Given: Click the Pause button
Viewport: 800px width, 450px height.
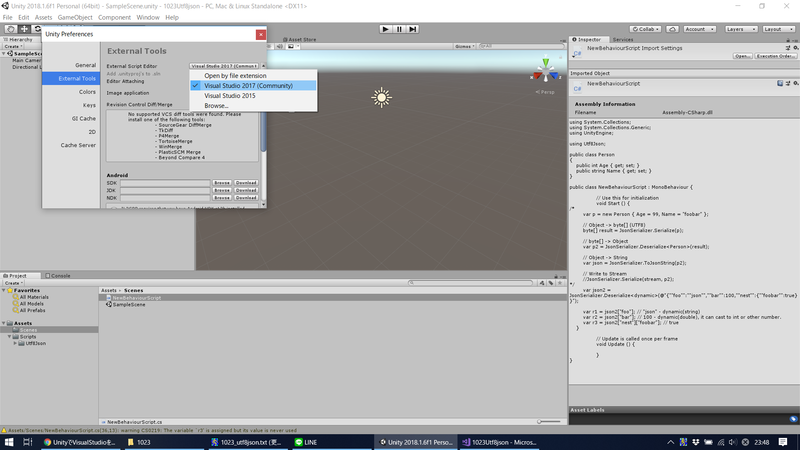Looking at the screenshot, I should pos(399,29).
